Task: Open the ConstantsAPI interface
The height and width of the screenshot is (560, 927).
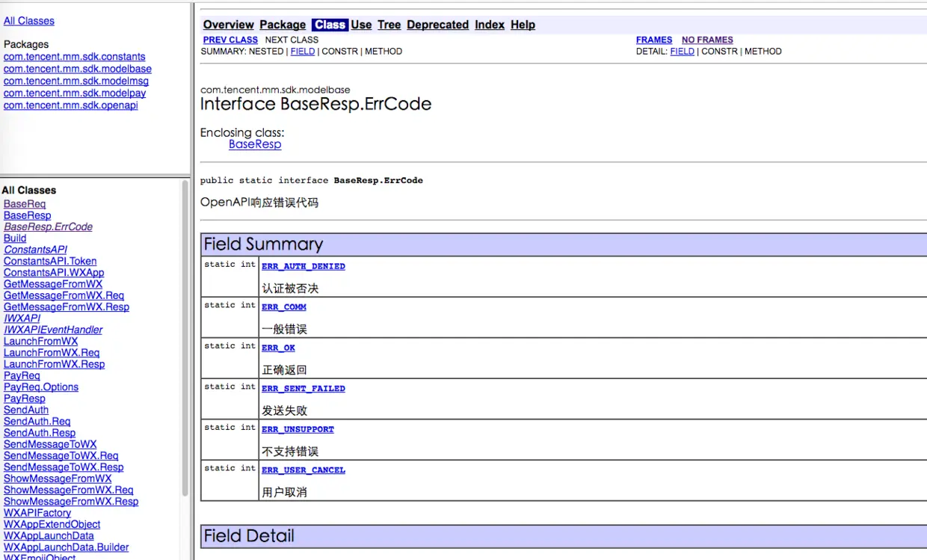Action: click(35, 250)
